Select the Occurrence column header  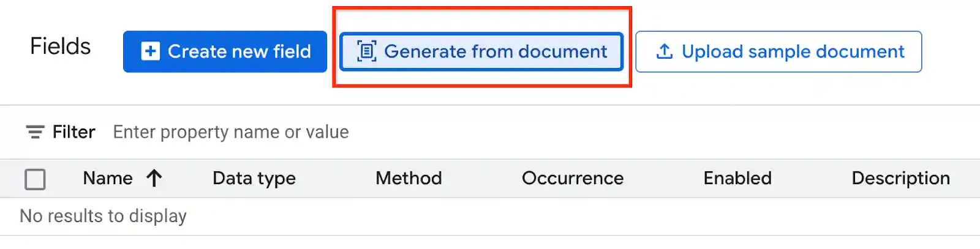tap(573, 179)
